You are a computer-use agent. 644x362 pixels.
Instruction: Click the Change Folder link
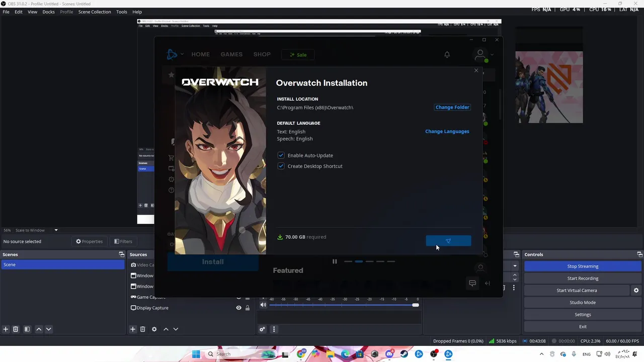tap(452, 107)
